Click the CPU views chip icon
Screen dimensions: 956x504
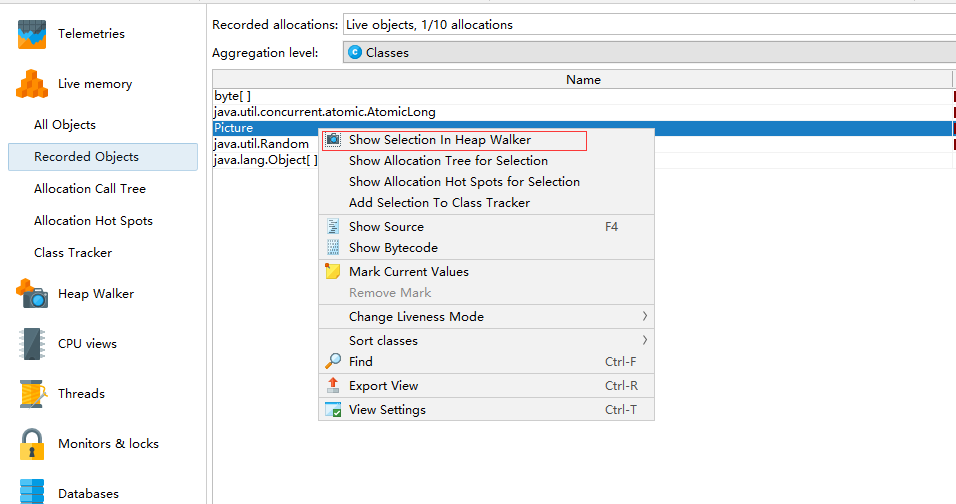(x=32, y=344)
